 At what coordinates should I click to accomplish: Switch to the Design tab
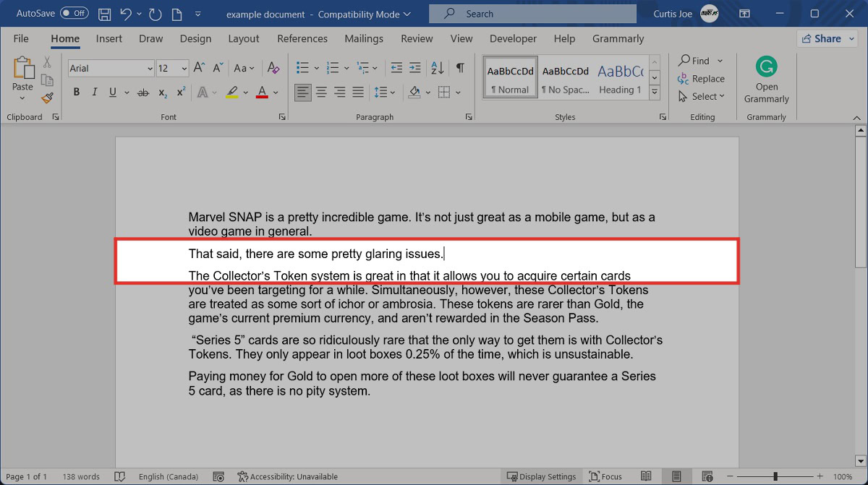[x=195, y=39]
